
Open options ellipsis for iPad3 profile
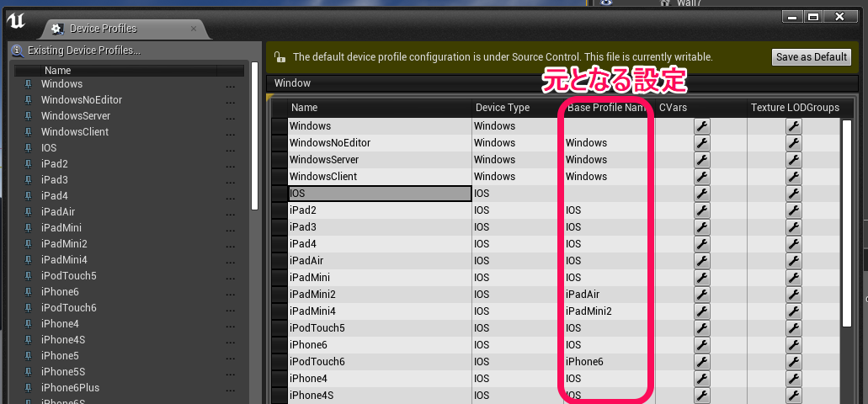(231, 183)
